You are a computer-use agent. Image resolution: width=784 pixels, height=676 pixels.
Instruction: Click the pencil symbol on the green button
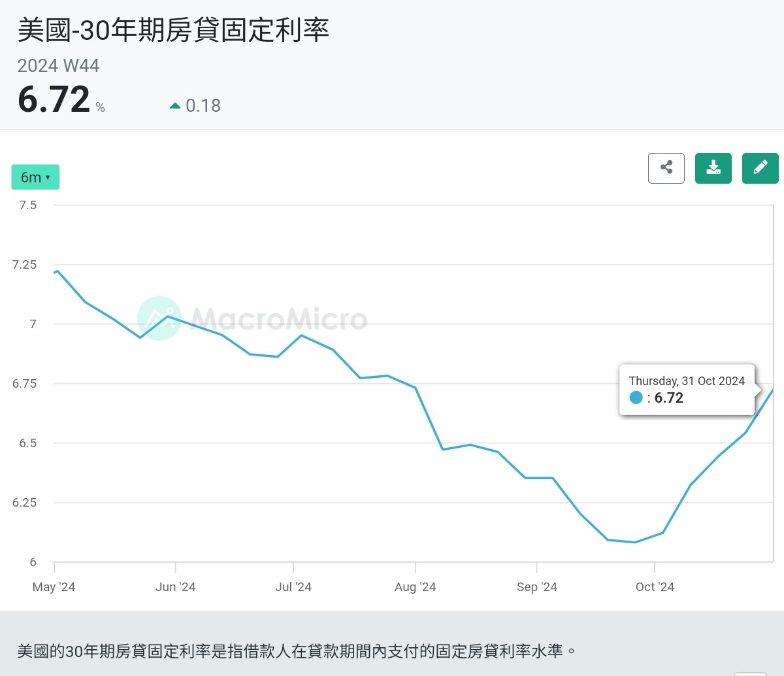[760, 168]
